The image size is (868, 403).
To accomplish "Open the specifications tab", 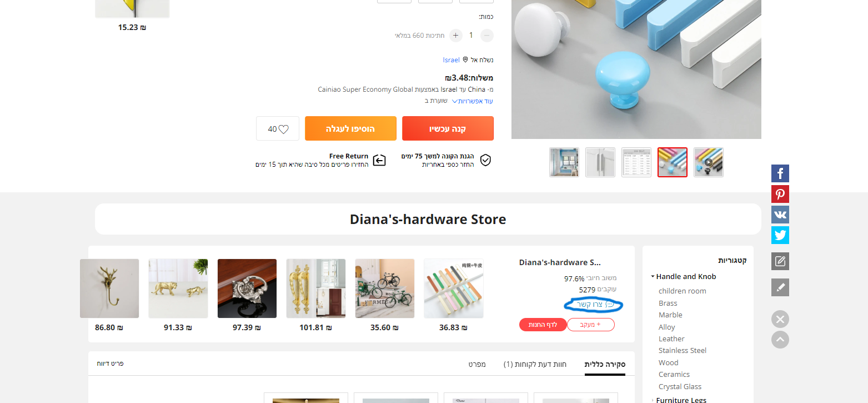I will [x=477, y=364].
